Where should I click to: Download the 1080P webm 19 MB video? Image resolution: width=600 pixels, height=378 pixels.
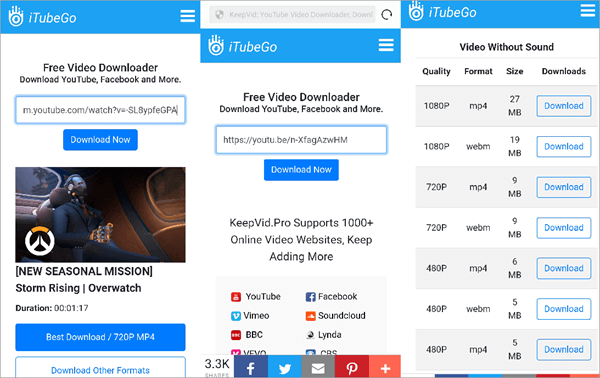pyautogui.click(x=564, y=147)
